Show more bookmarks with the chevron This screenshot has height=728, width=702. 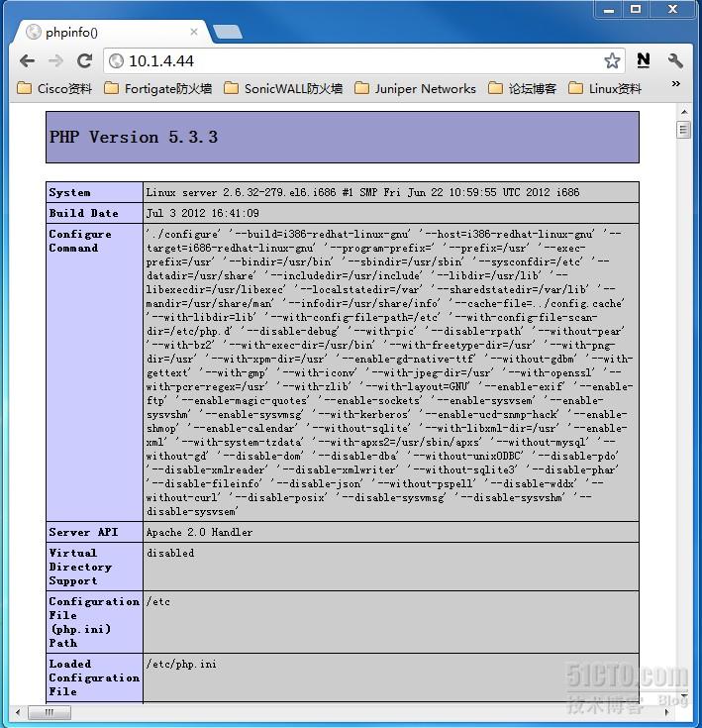pyautogui.click(x=676, y=84)
